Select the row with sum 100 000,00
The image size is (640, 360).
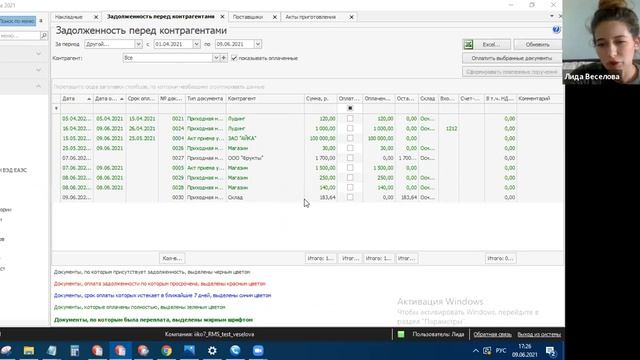[308, 138]
